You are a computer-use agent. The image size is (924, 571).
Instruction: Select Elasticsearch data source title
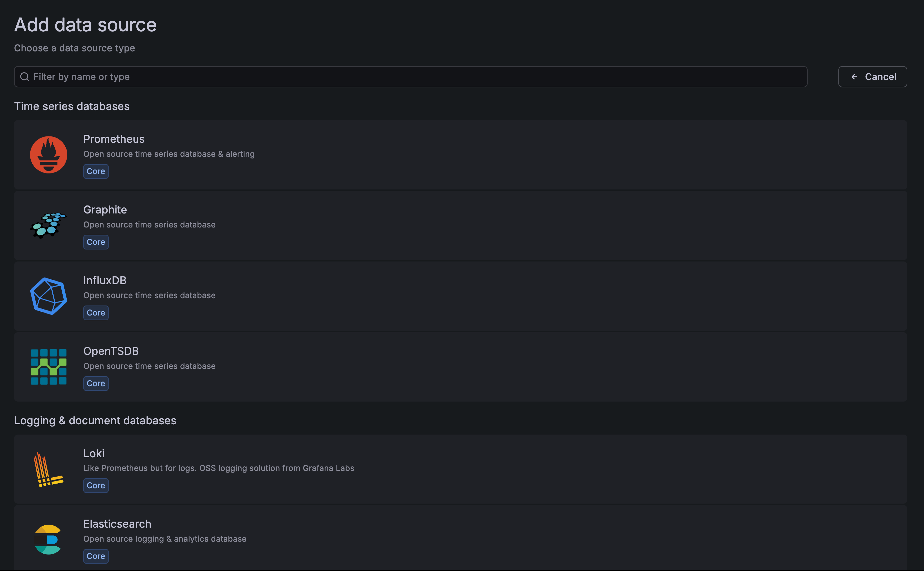click(x=117, y=524)
